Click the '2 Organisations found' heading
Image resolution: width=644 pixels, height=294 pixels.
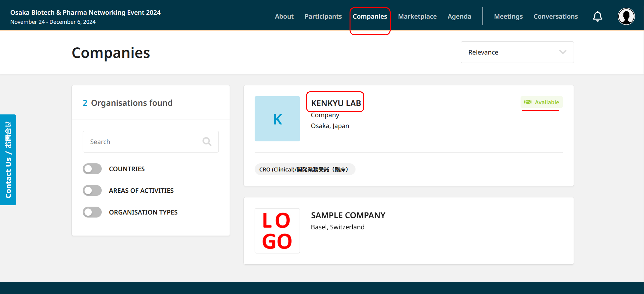pos(128,103)
